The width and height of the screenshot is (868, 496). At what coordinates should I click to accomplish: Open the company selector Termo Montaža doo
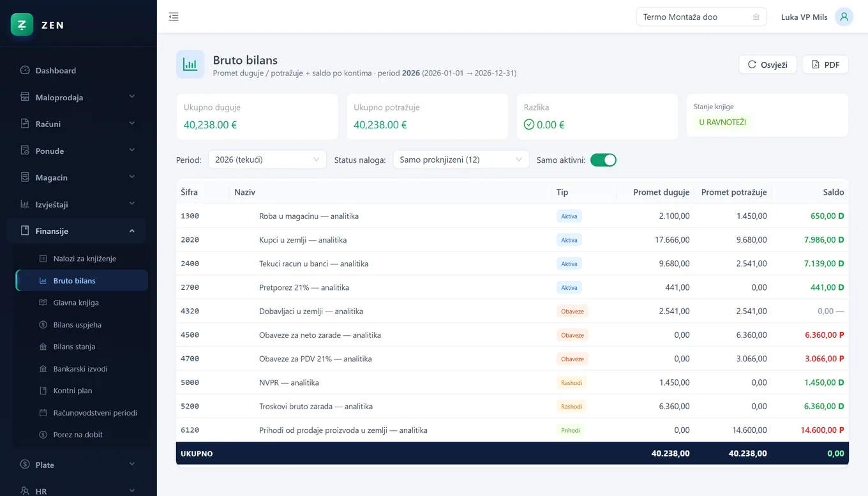[701, 17]
